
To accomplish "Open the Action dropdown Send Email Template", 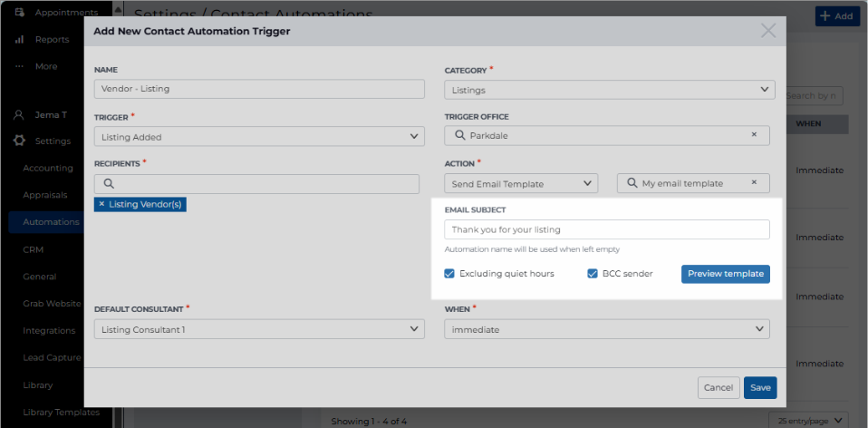I will click(521, 183).
